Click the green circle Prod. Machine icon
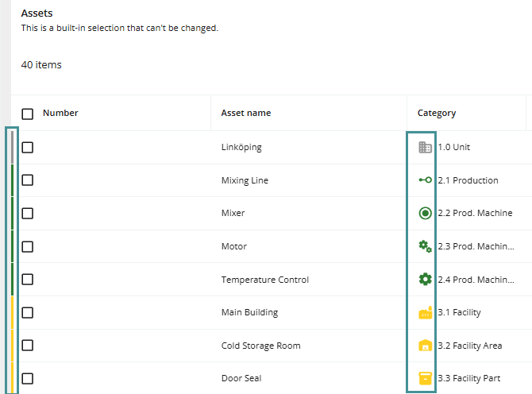The height and width of the screenshot is (394, 532). tap(425, 213)
